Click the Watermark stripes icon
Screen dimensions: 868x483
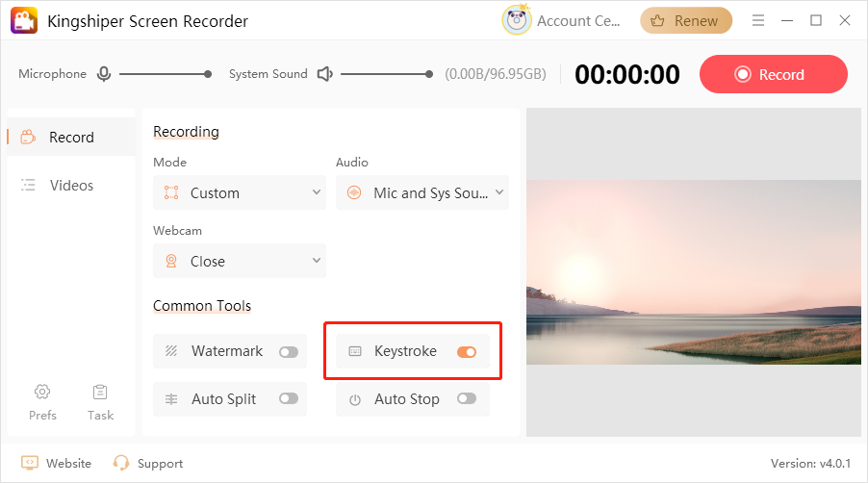(171, 351)
